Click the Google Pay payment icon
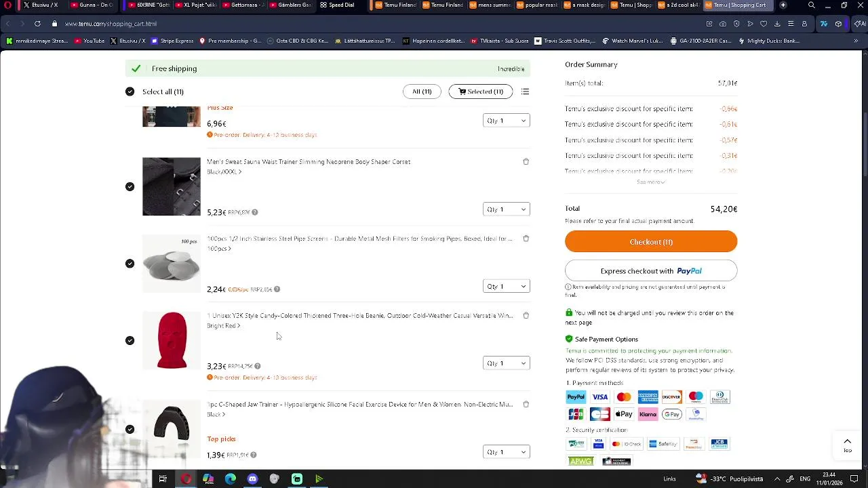 pyautogui.click(x=672, y=414)
